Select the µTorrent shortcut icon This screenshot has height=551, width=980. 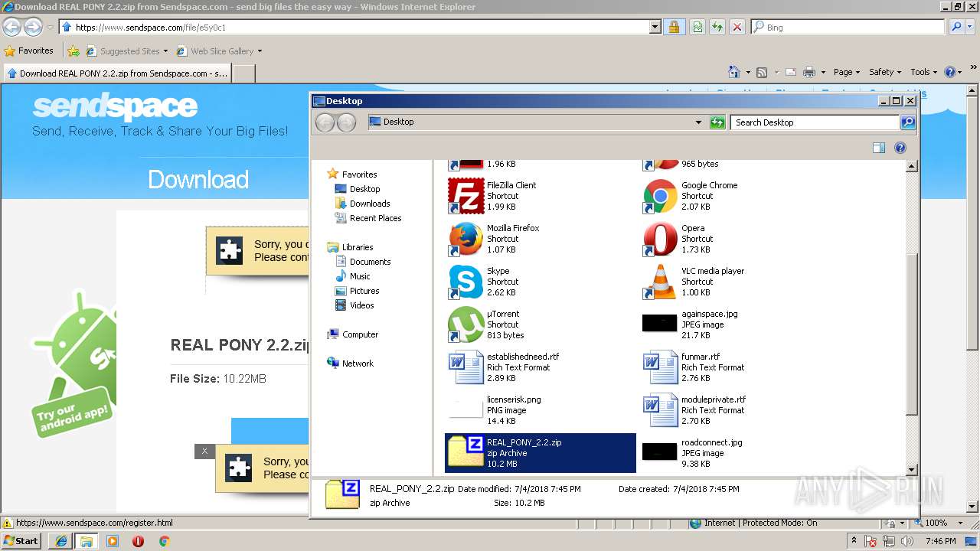click(x=465, y=324)
